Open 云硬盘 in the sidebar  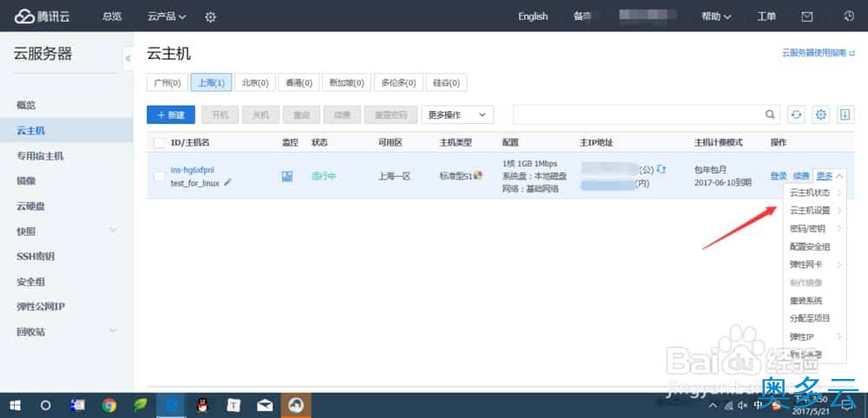pos(30,206)
